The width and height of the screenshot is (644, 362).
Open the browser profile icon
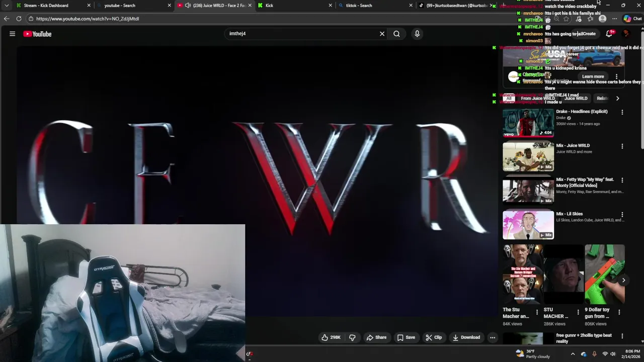point(602,19)
